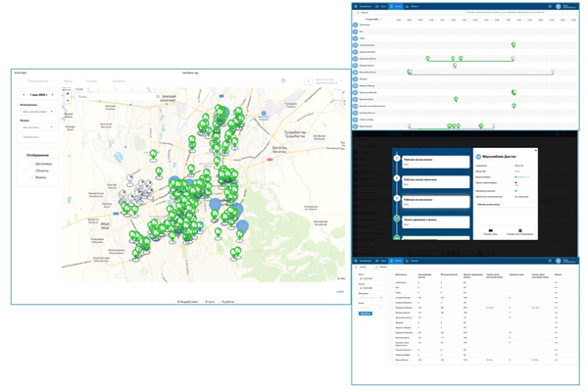Click the blue apply button in report filters
The image size is (588, 392).
click(x=366, y=314)
